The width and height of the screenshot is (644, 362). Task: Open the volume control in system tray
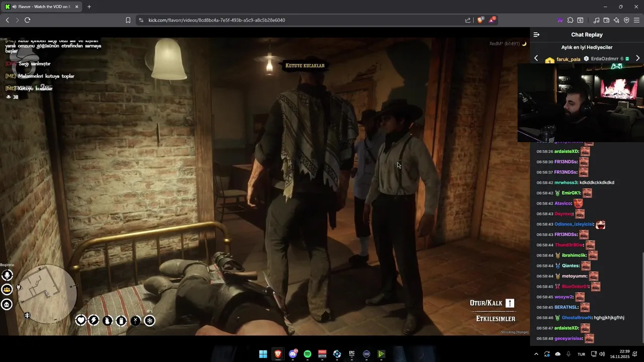pos(602,354)
